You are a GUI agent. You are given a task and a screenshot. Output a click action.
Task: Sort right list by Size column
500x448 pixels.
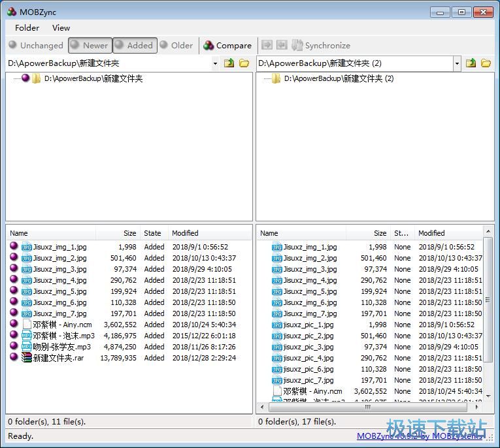tap(369, 233)
